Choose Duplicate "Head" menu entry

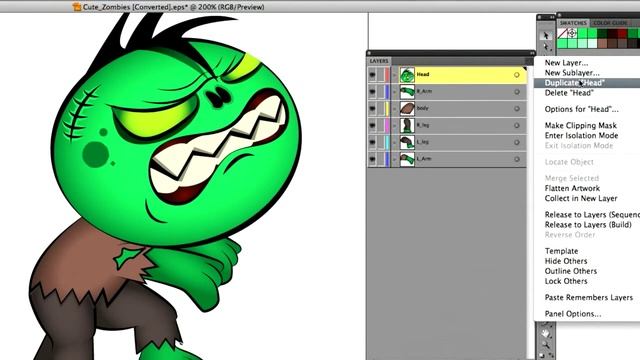pos(575,83)
